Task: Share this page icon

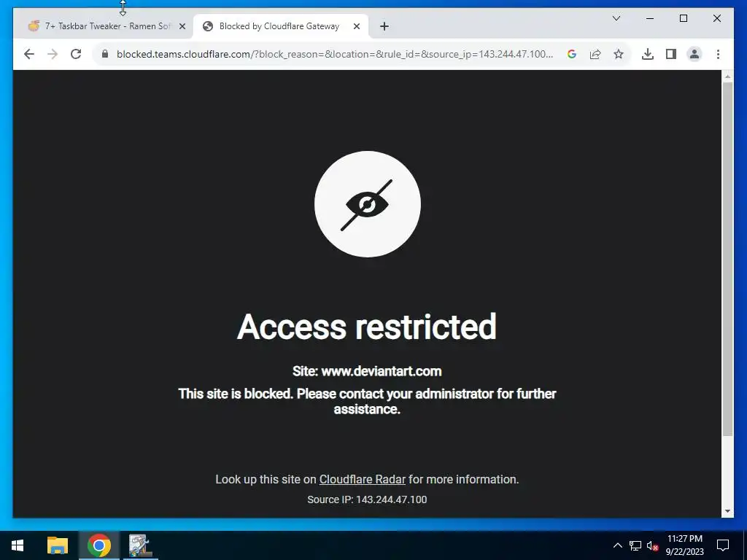Action: (595, 54)
